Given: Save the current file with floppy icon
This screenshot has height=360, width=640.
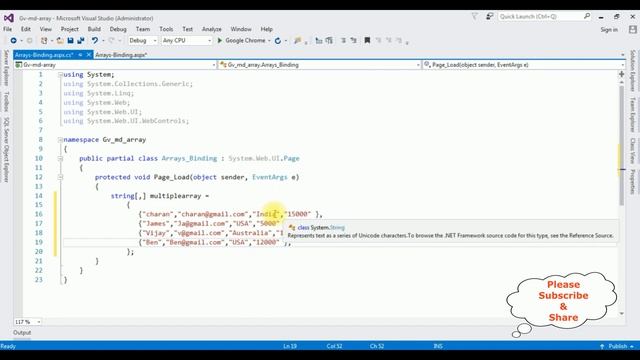Looking at the screenshot, I should point(70,40).
